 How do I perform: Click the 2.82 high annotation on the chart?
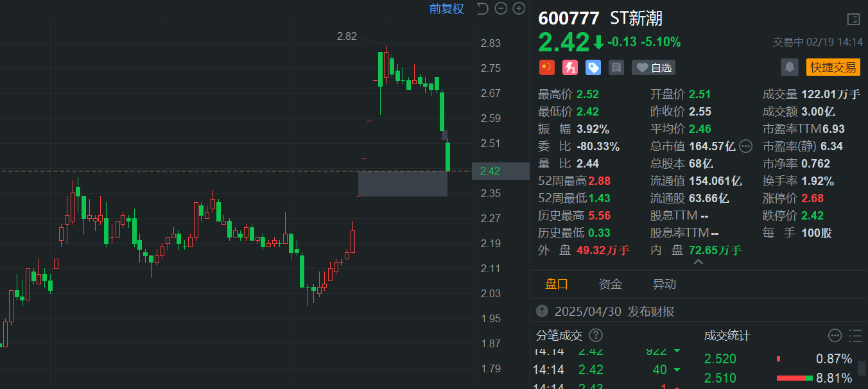[347, 37]
